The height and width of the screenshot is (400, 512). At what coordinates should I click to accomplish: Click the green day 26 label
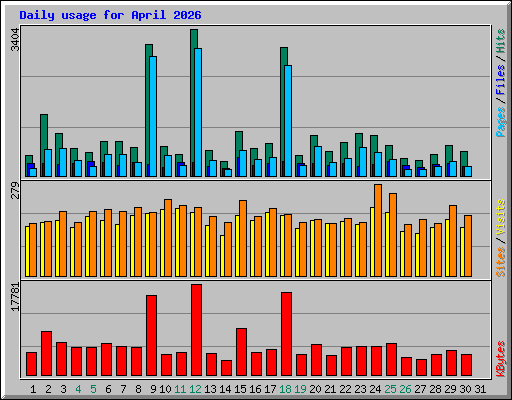405,389
